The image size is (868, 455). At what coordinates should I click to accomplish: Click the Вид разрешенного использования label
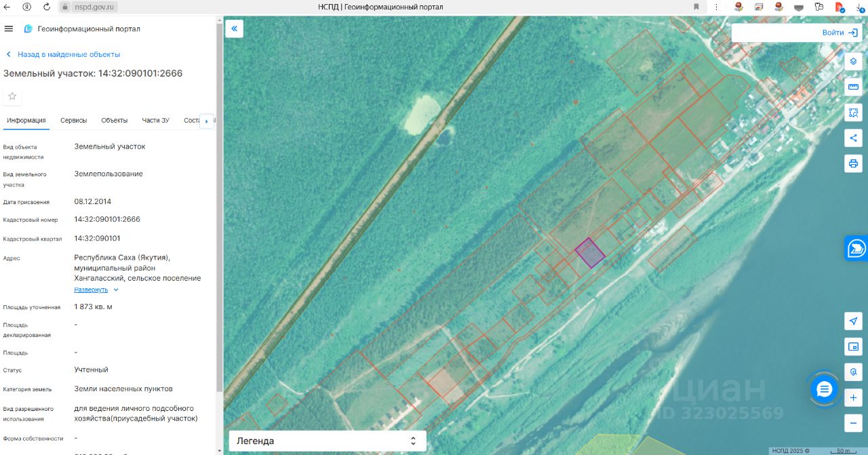pyautogui.click(x=28, y=414)
